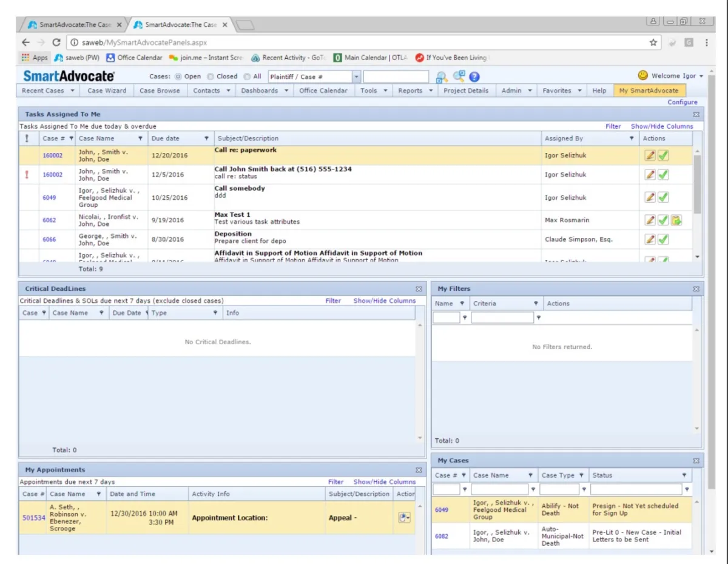Open action icon for Appeal appointment
728x564 pixels.
(404, 517)
